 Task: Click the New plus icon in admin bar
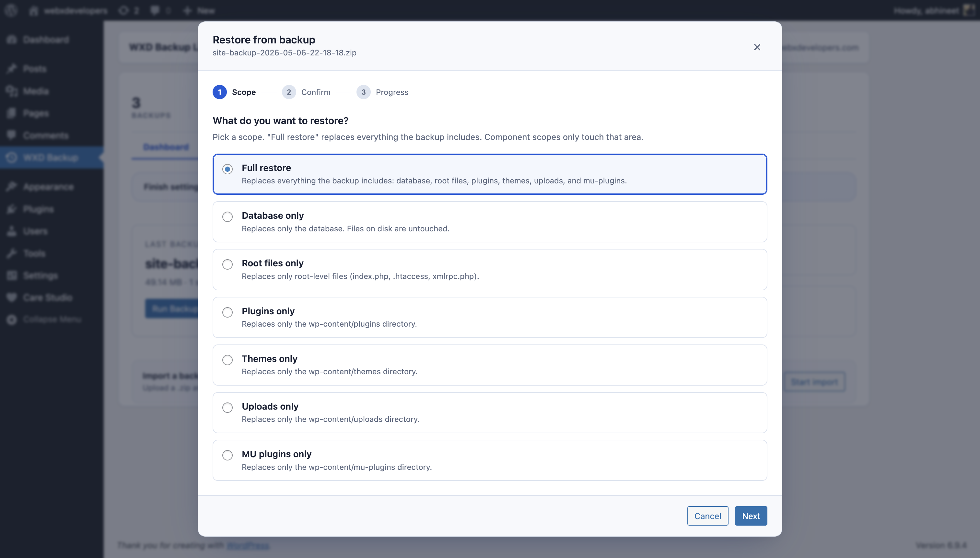[187, 11]
